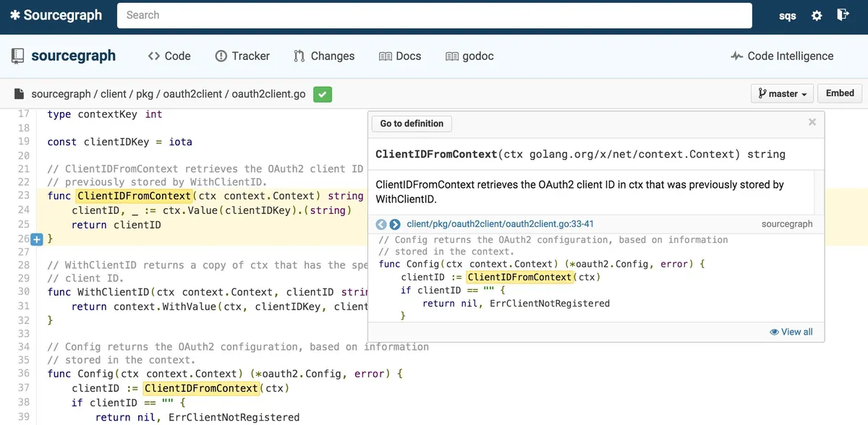
Task: Switch to the Tracker tab
Action: coord(242,56)
